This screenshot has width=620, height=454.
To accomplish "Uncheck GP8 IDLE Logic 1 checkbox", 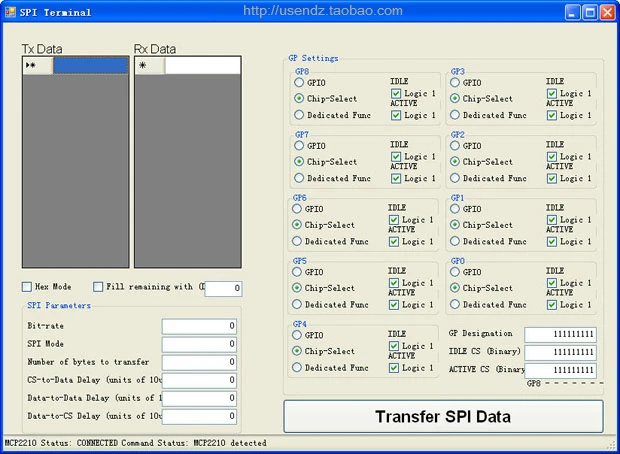I will 396,93.
